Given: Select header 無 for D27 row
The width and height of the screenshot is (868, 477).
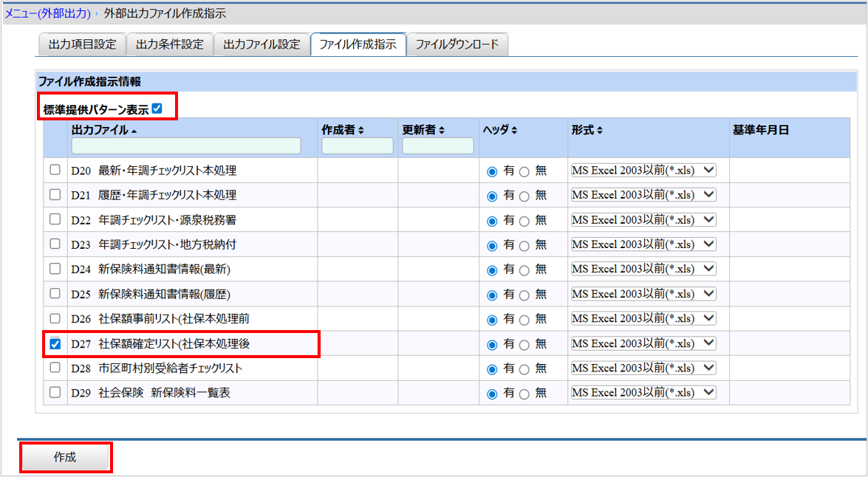Looking at the screenshot, I should (524, 346).
